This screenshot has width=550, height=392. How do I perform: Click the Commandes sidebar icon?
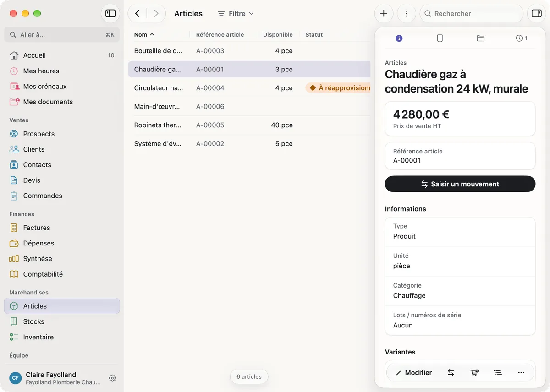coord(14,196)
